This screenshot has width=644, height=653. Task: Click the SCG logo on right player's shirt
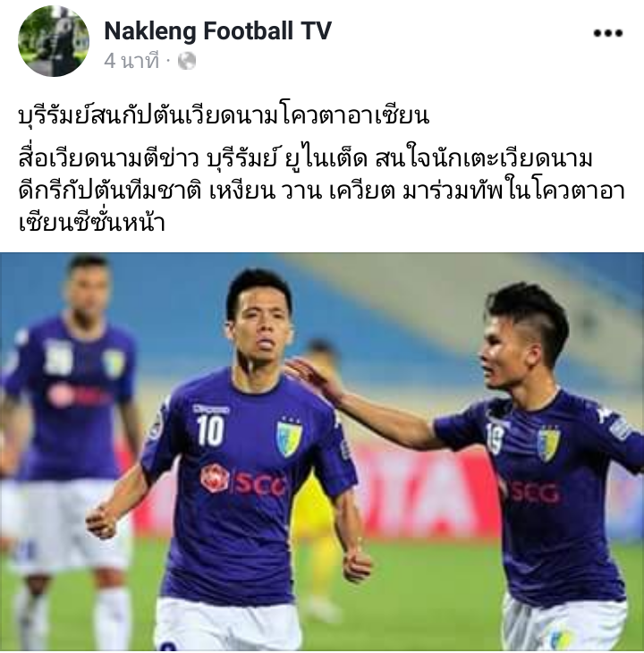tap(533, 492)
